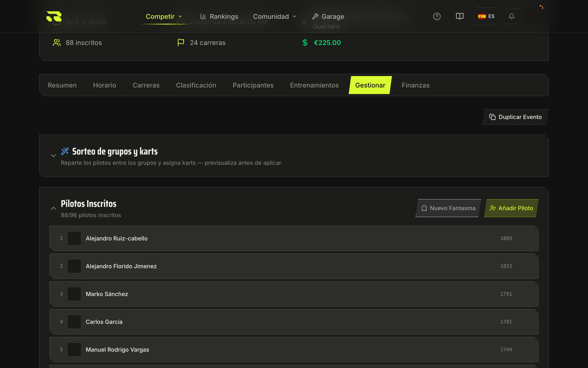588x368 pixels.
Task: Select the Manuel Rodrigo Vargas row
Action: (294, 350)
